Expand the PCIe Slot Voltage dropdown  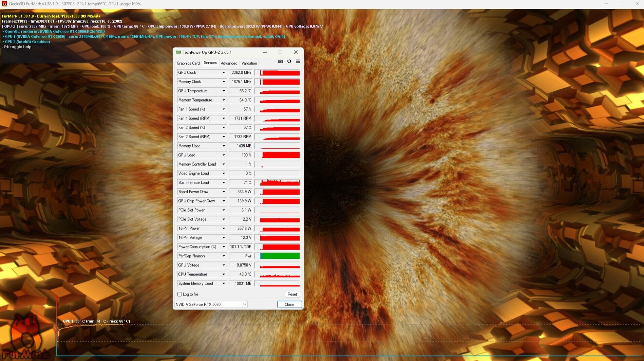224,219
